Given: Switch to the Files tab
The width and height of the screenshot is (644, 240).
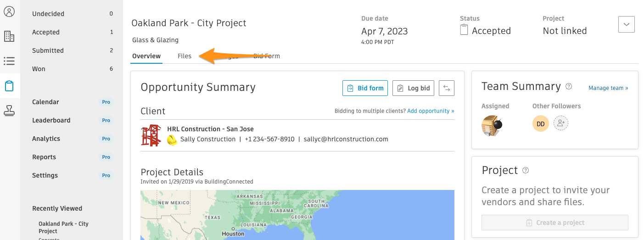Looking at the screenshot, I should 185,56.
